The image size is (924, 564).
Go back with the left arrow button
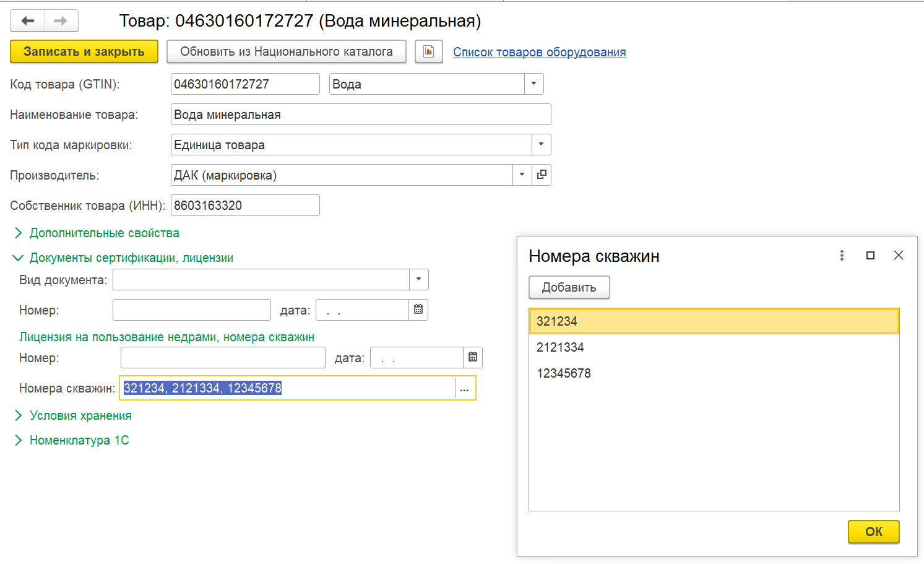(28, 21)
